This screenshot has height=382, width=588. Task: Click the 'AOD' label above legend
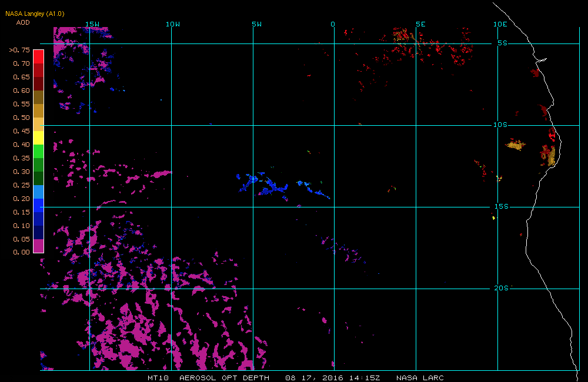point(23,22)
